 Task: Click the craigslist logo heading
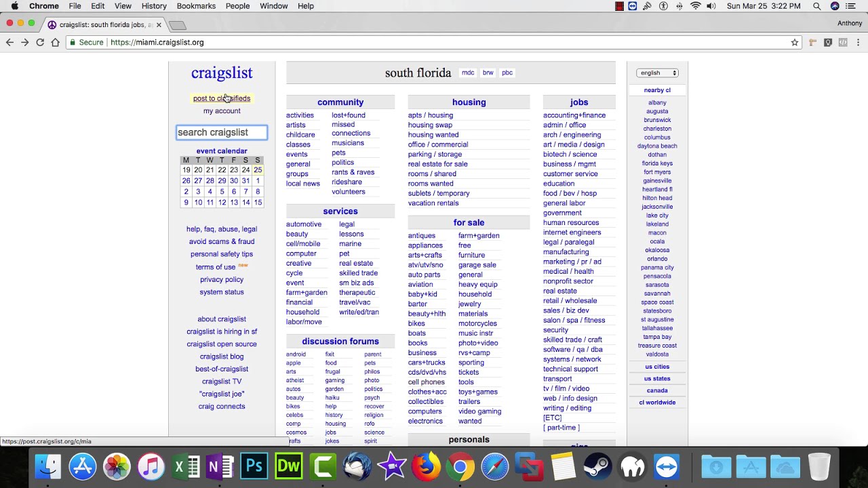pos(222,73)
